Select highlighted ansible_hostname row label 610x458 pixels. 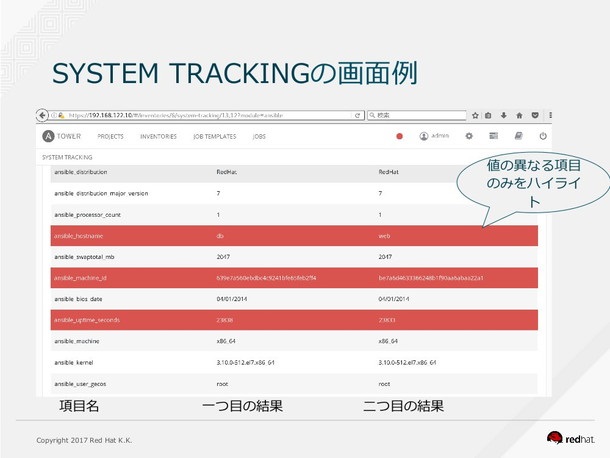79,236
